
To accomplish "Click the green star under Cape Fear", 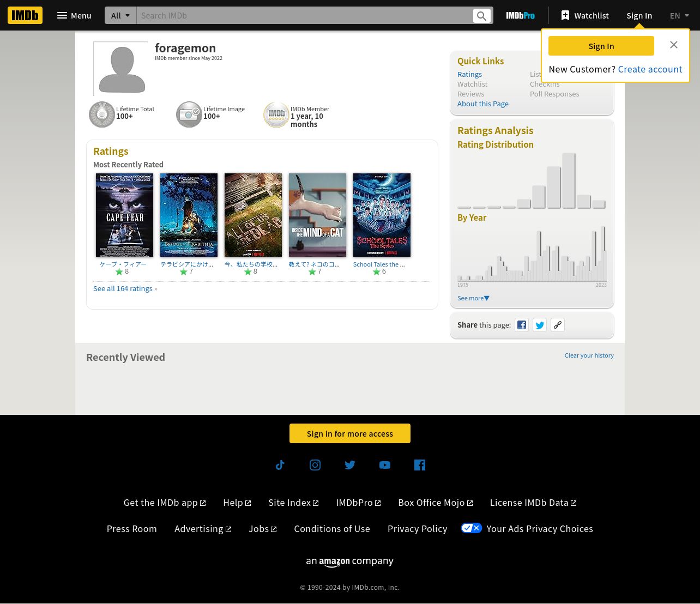I will (119, 271).
